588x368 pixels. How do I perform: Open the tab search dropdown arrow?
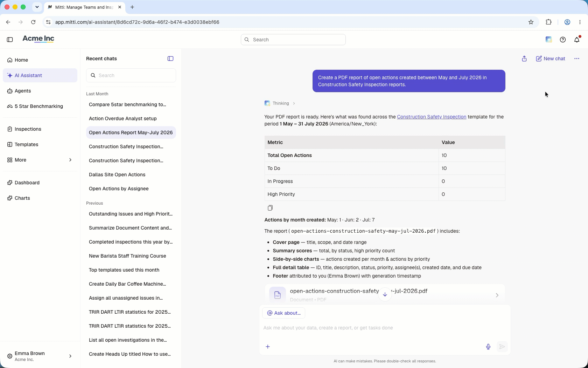pyautogui.click(x=37, y=7)
